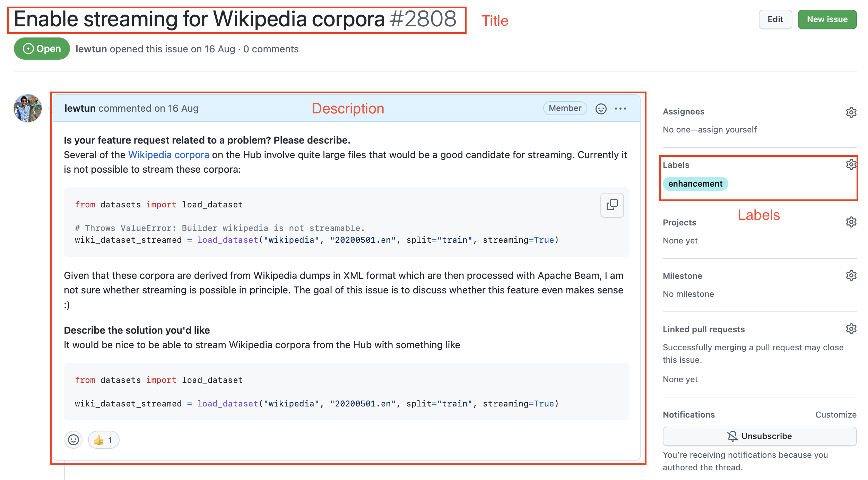Click lewtun username in comment header
This screenshot has width=868, height=480.
coord(80,108)
